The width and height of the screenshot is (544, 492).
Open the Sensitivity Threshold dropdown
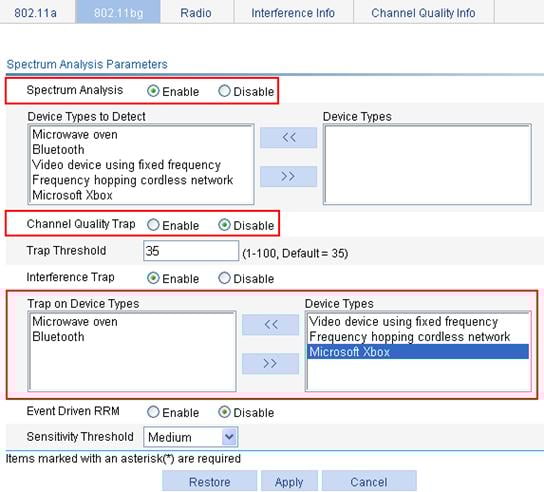[190, 437]
